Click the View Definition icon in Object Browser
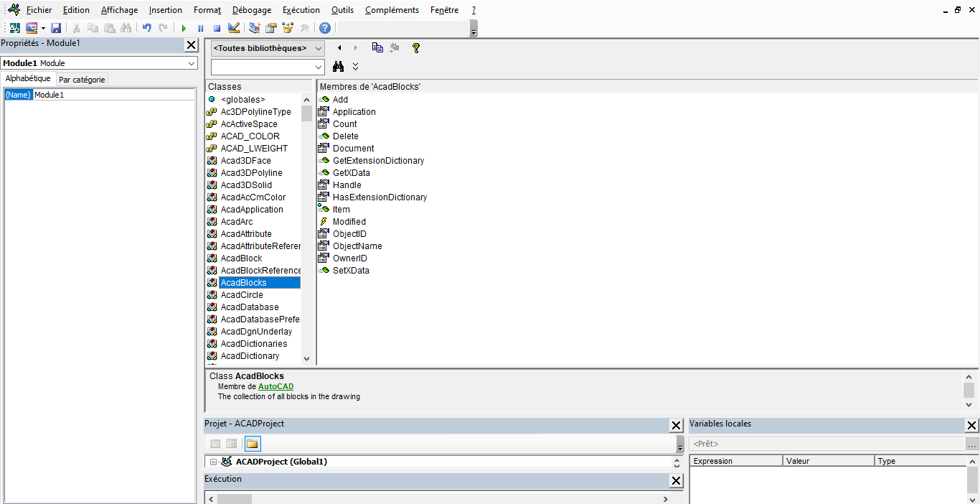 pos(394,48)
